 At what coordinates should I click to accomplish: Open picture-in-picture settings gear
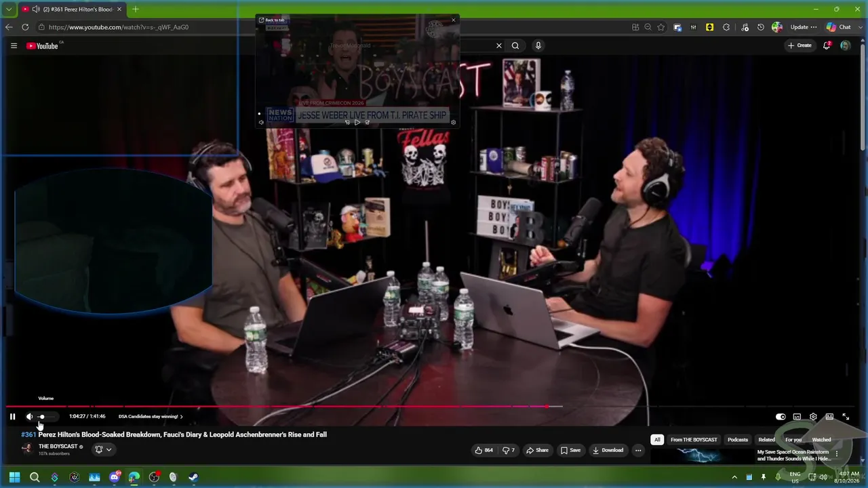[x=454, y=123]
